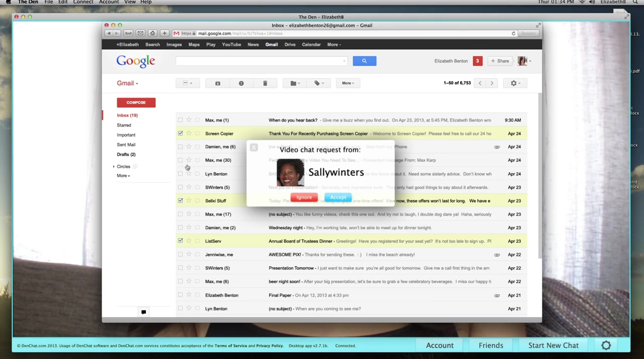644x359 pixels.
Task: Click the browser home icon
Action: click(152, 34)
